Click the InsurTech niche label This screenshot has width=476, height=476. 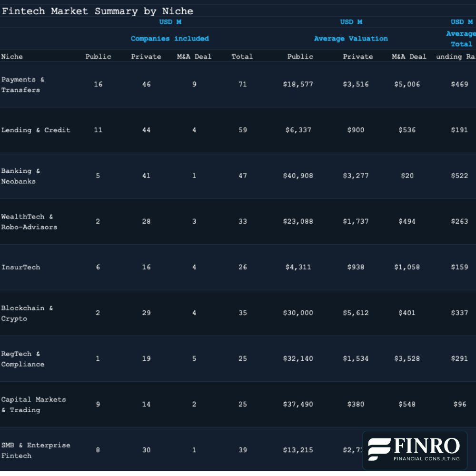point(21,267)
